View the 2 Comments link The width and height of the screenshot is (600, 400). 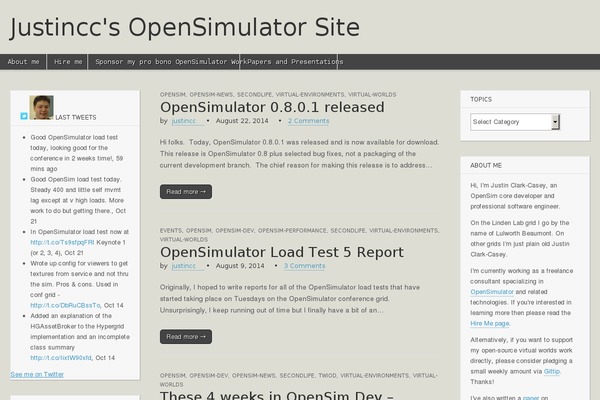pyautogui.click(x=308, y=121)
